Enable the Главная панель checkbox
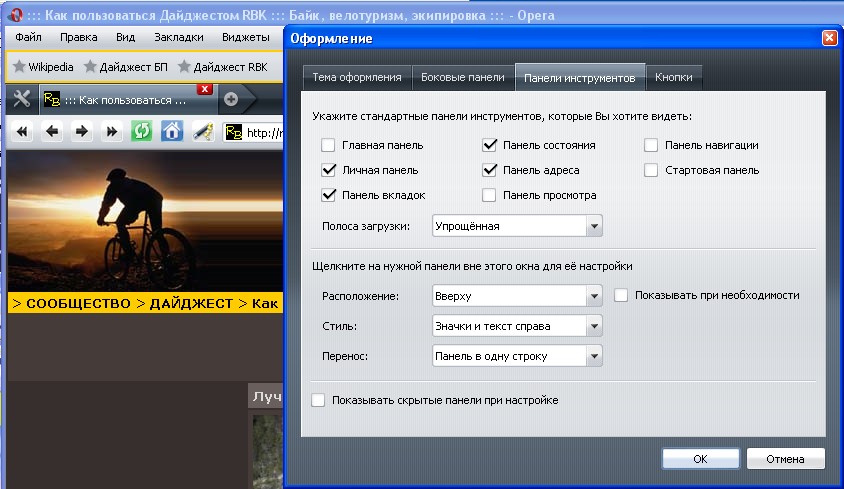 pos(328,145)
